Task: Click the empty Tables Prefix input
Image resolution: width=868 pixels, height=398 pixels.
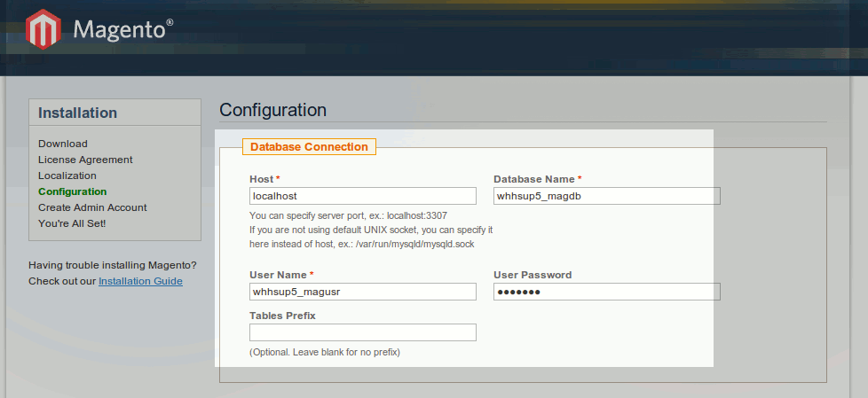Action: pyautogui.click(x=362, y=332)
